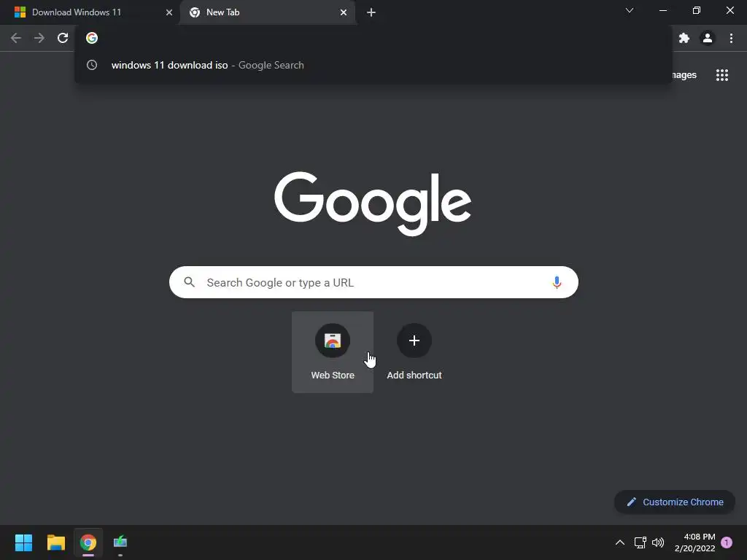Open File Explorer from taskbar

pos(55,542)
